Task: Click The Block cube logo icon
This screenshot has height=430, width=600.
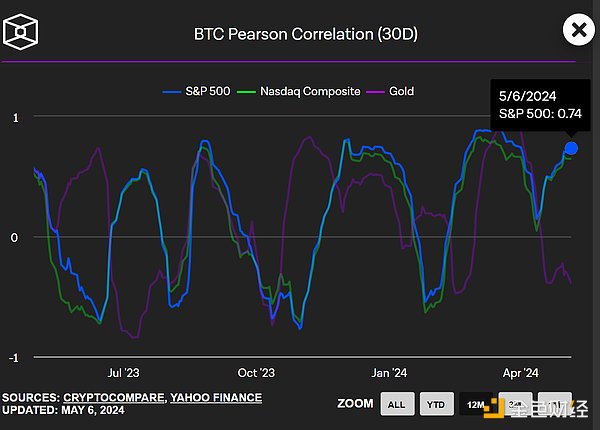Action: pos(21,34)
